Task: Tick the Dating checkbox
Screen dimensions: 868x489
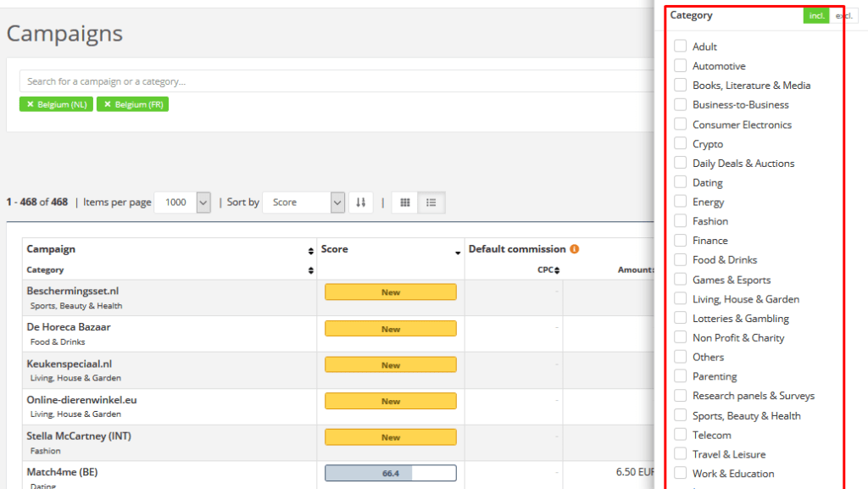Action: [681, 182]
